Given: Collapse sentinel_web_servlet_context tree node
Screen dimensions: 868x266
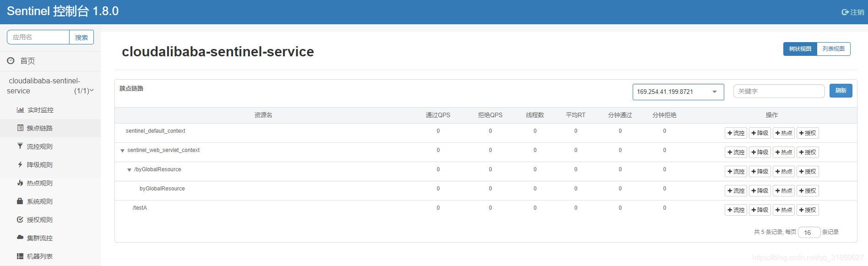Looking at the screenshot, I should 122,151.
